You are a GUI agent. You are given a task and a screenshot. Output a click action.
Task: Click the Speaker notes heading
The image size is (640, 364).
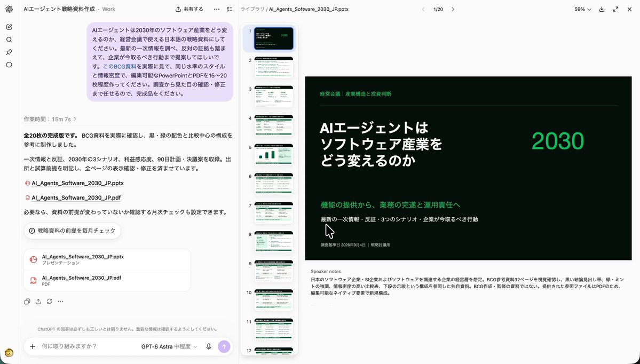click(326, 271)
